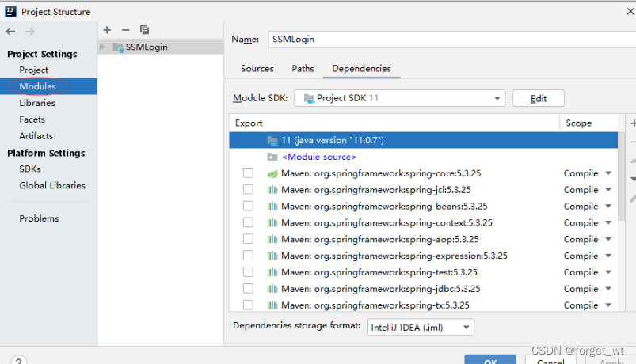Click the spring-core leaf library icon
Image resolution: width=636 pixels, height=364 pixels.
pos(272,173)
